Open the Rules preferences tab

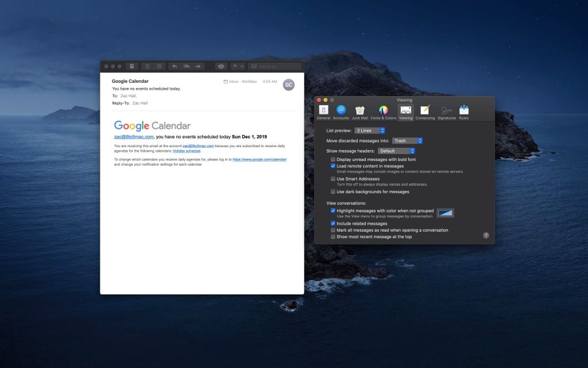464,112
